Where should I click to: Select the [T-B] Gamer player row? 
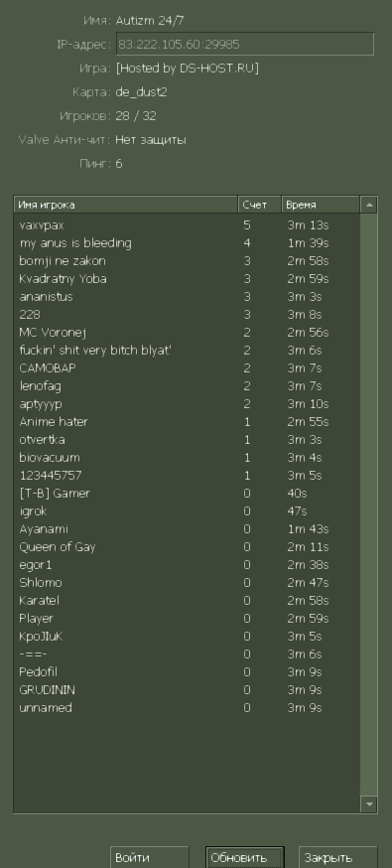[x=187, y=494]
